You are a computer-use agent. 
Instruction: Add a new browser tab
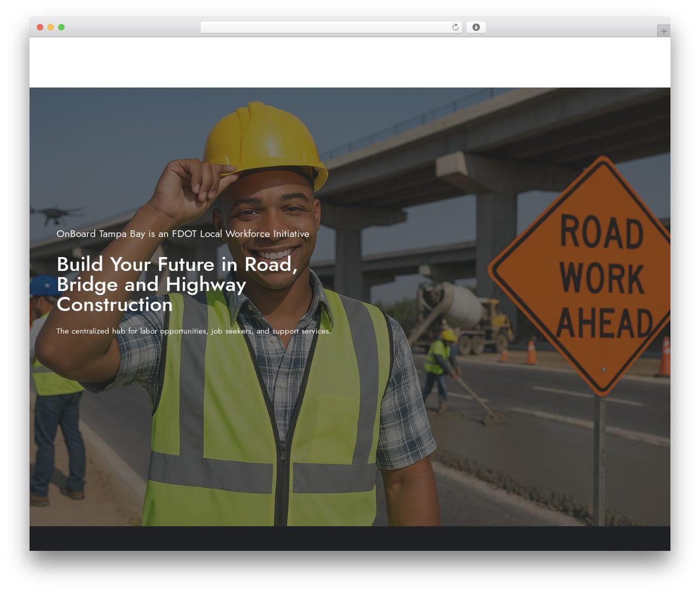(663, 31)
